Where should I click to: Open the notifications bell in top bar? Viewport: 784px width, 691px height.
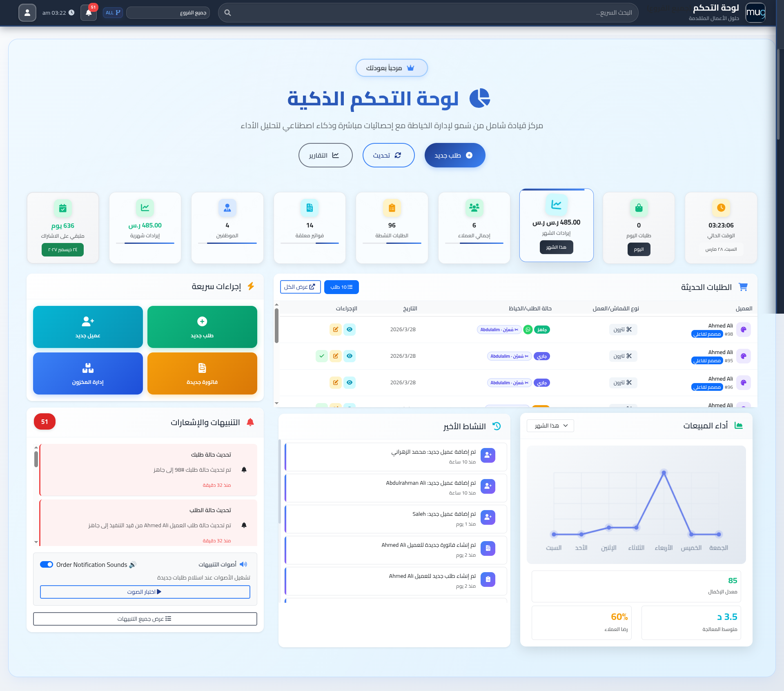pos(89,13)
